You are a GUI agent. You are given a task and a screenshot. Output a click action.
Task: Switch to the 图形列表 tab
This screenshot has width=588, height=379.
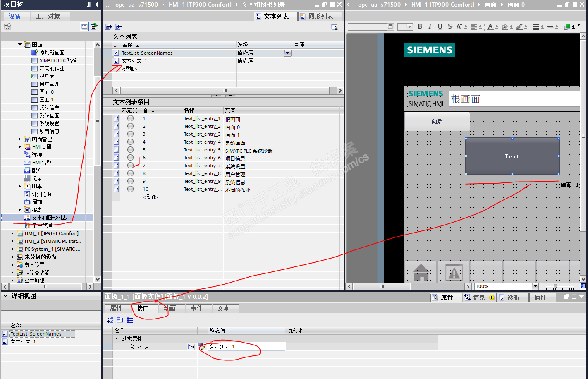(320, 16)
